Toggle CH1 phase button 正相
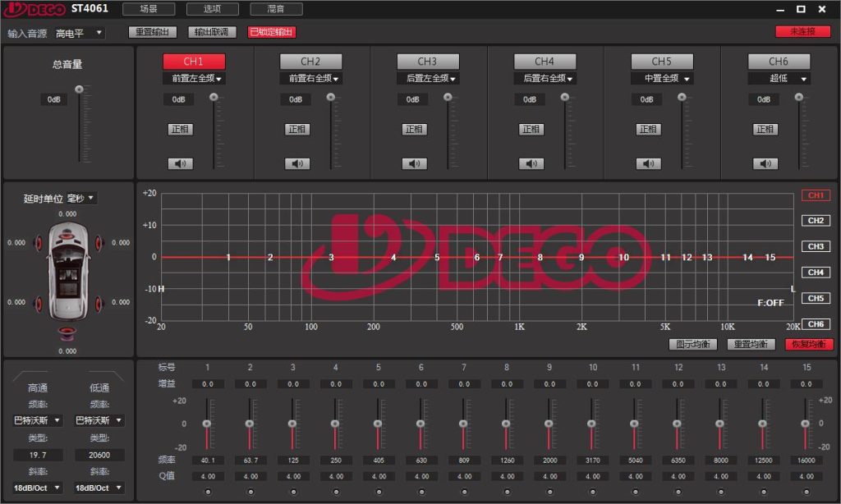The width and height of the screenshot is (841, 504). coord(180,129)
